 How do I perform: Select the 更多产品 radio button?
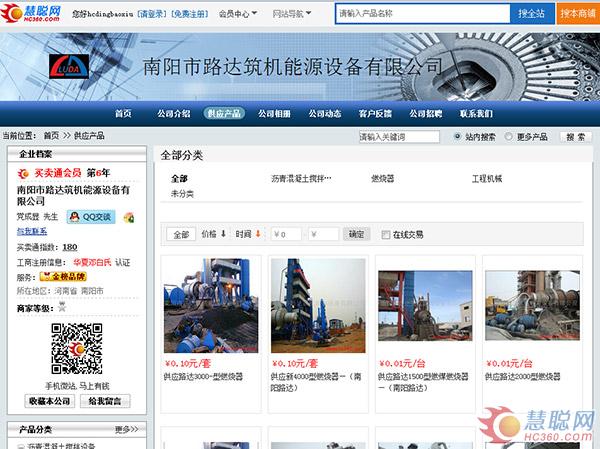(508, 137)
